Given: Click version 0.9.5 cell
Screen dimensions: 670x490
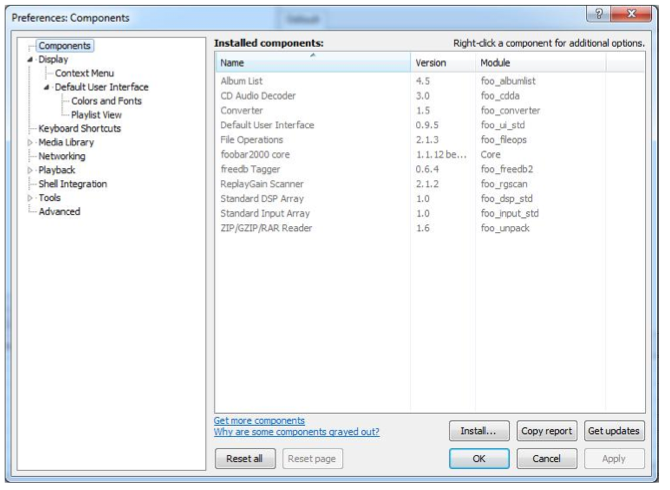Looking at the screenshot, I should [427, 125].
